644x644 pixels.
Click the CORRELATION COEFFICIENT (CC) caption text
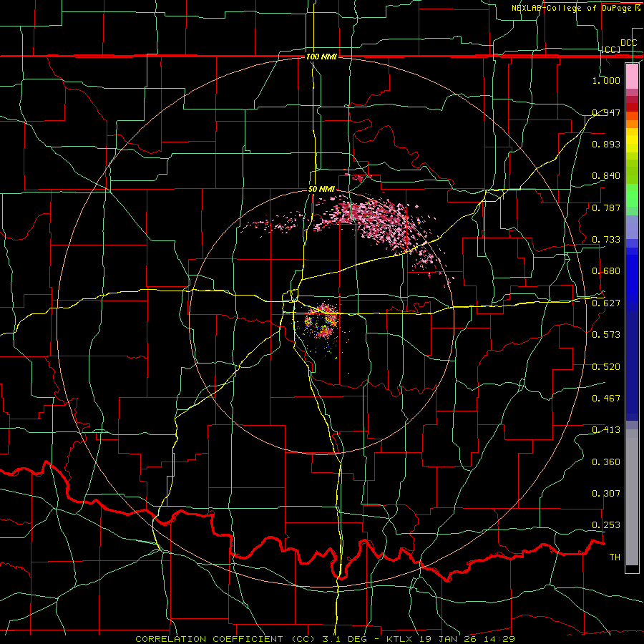225,639
